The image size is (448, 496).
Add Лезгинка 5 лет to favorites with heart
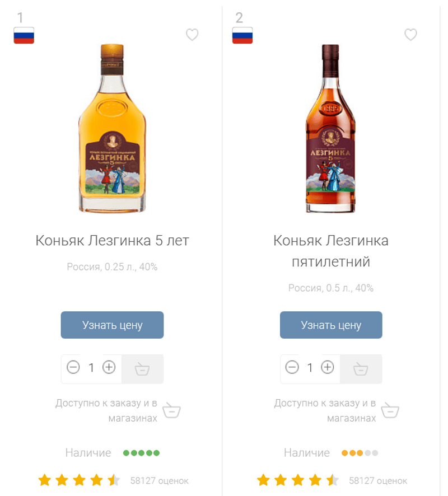pos(192,35)
